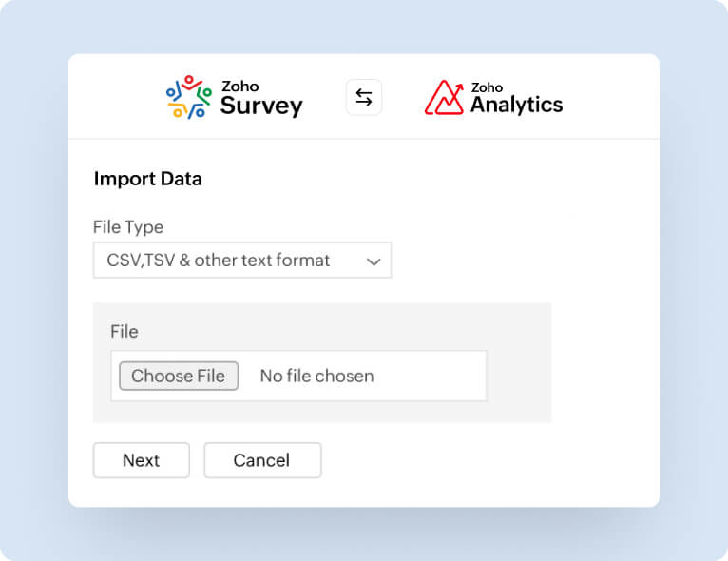Viewport: 728px width, 561px height.
Task: Click the swap arrows icon between logos
Action: click(364, 97)
